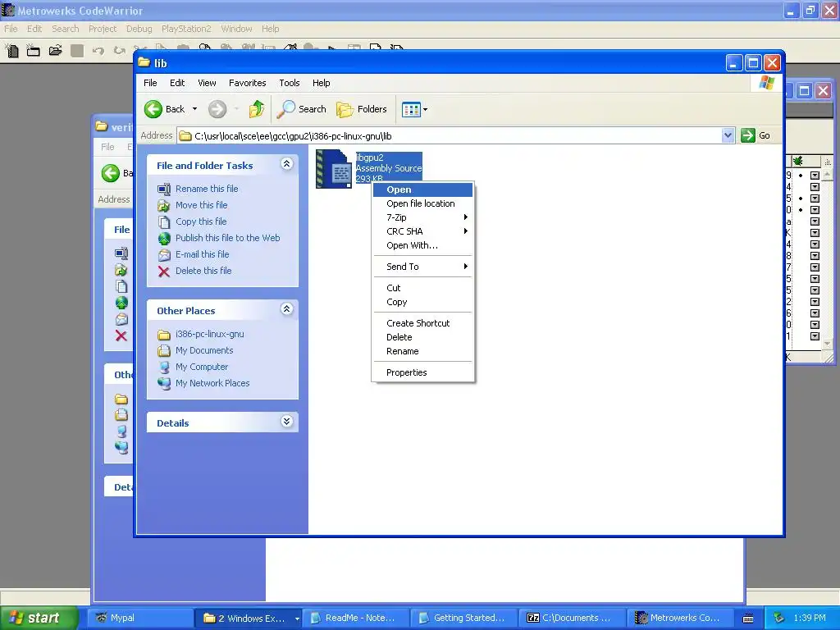Click Rename this file link
The height and width of the screenshot is (630, 840).
pyautogui.click(x=207, y=189)
